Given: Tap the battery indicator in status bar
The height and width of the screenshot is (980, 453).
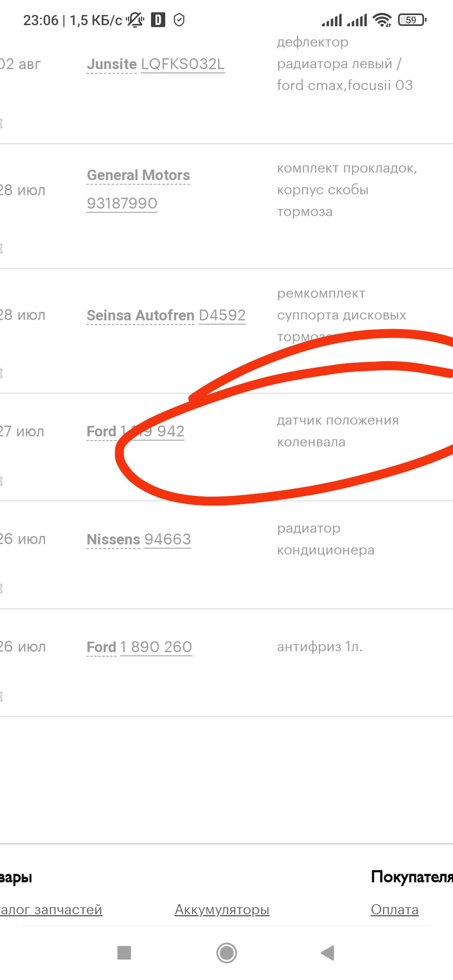Looking at the screenshot, I should click(412, 20).
